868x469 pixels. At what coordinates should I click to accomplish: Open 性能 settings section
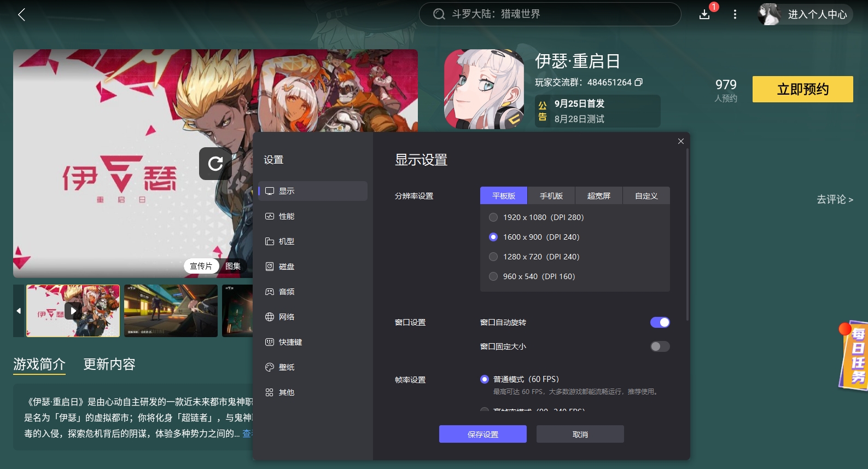(x=313, y=216)
